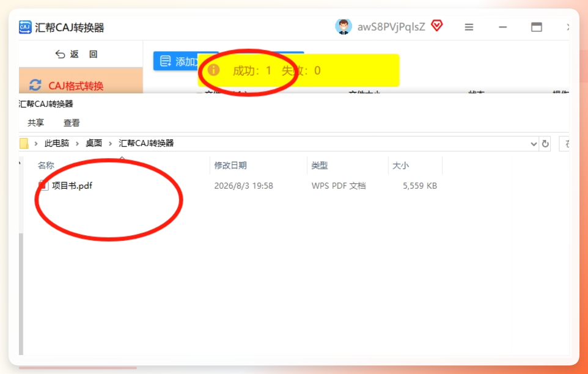Viewport: 588px width, 374px height.
Task: Refresh the Explorer folder view
Action: pyautogui.click(x=545, y=144)
